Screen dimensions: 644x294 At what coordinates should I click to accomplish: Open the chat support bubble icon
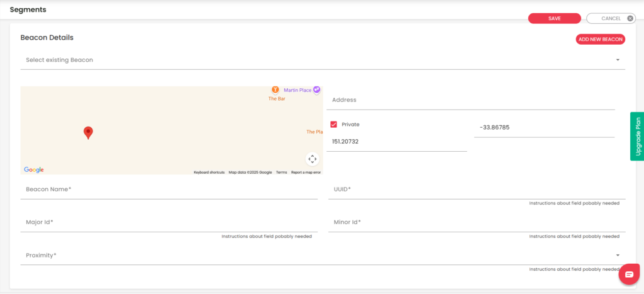tap(629, 274)
